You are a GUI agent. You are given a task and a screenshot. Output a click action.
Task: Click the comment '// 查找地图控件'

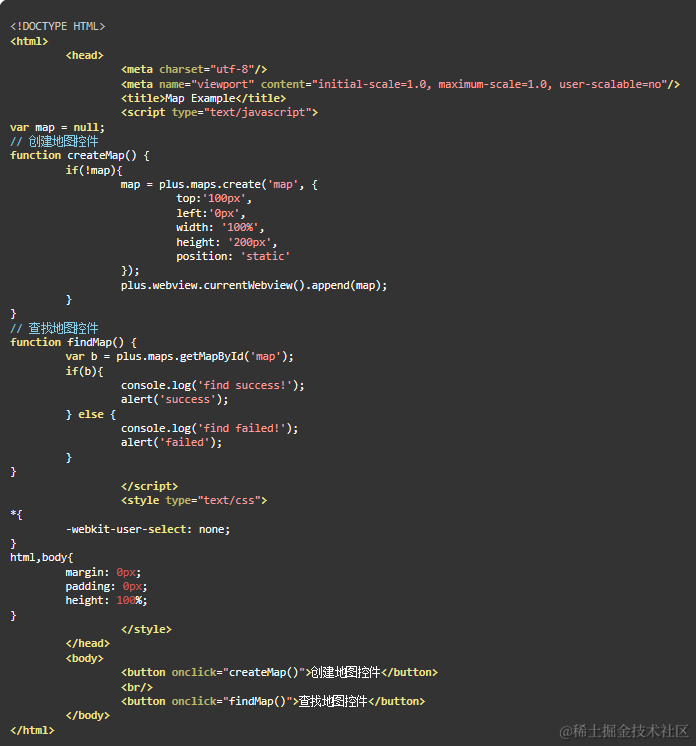(x=54, y=328)
